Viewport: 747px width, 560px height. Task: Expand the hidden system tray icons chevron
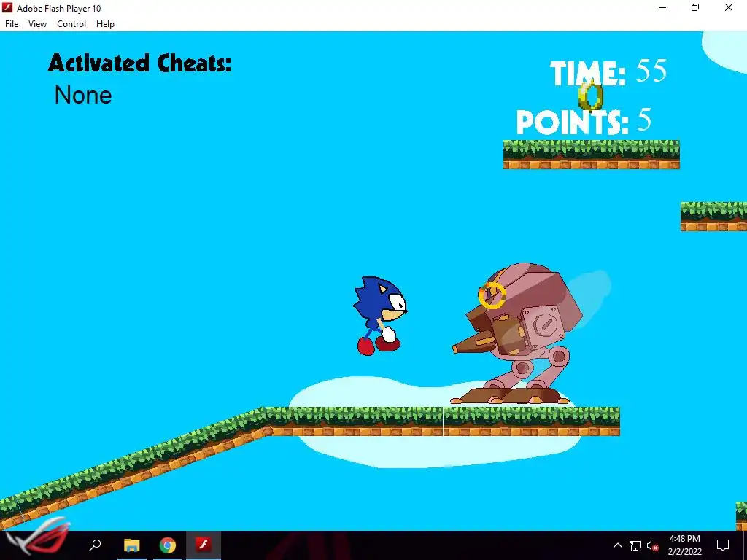(617, 545)
